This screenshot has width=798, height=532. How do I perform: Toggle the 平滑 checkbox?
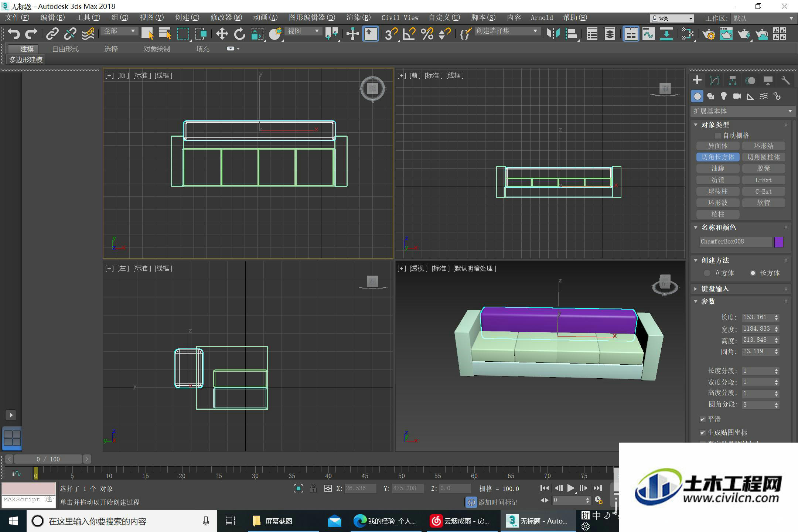click(703, 419)
